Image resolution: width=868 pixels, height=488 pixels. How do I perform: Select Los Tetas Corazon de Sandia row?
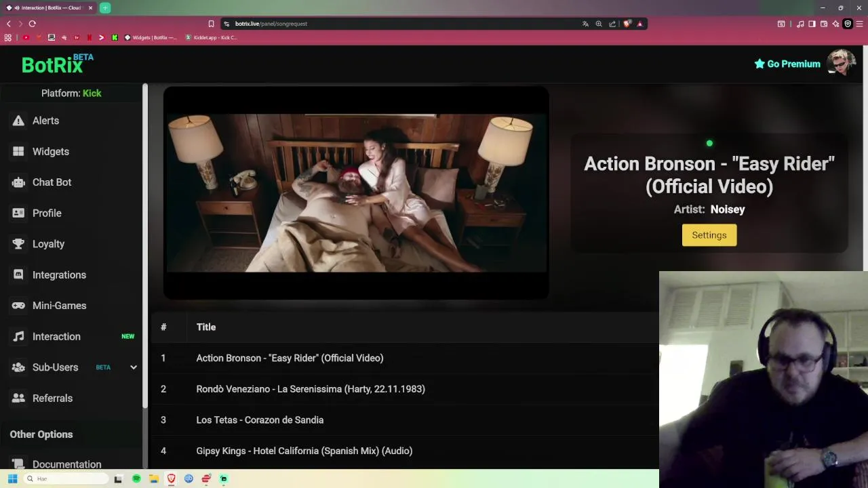click(405, 420)
